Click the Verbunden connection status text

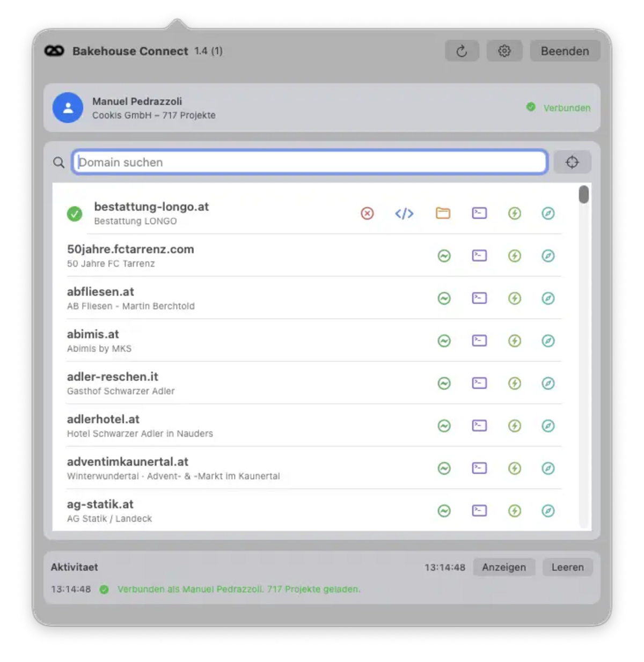tap(567, 108)
